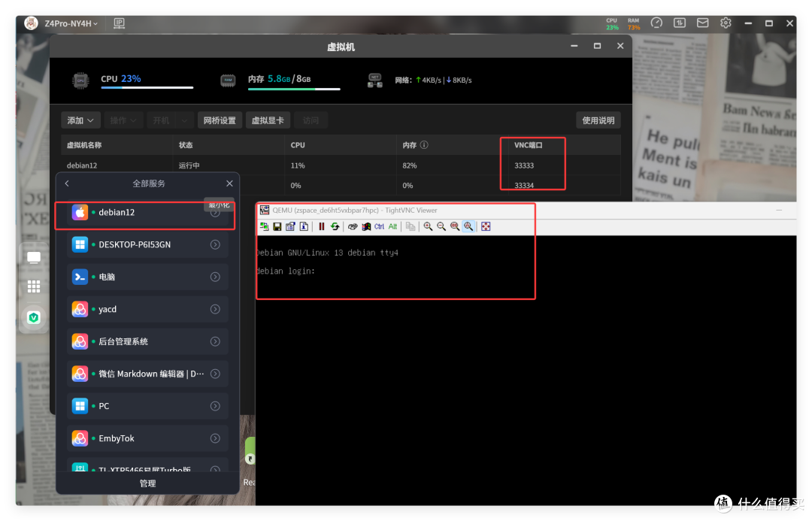The width and height of the screenshot is (812, 521).
Task: Click the desktop monitor icon in left dock
Action: [34, 257]
